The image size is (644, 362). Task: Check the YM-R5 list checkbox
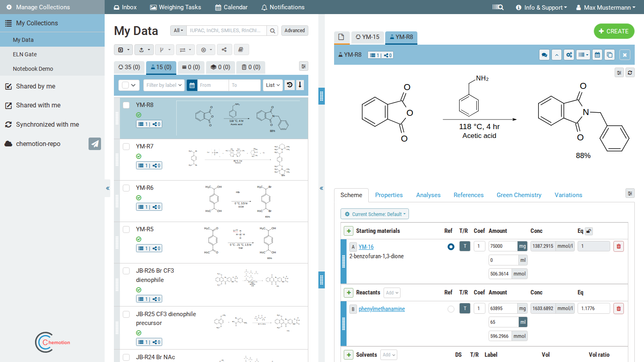[x=126, y=229]
